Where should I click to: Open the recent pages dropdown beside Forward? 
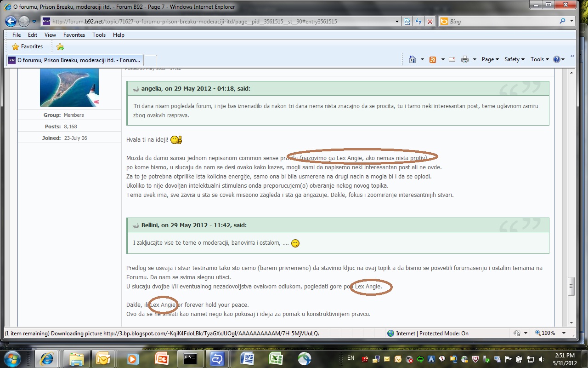(x=34, y=21)
